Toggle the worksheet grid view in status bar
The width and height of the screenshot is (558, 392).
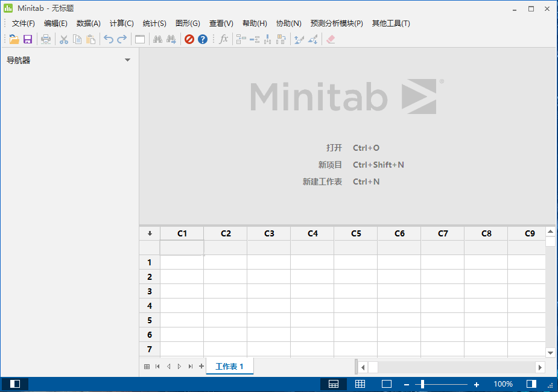[360, 384]
